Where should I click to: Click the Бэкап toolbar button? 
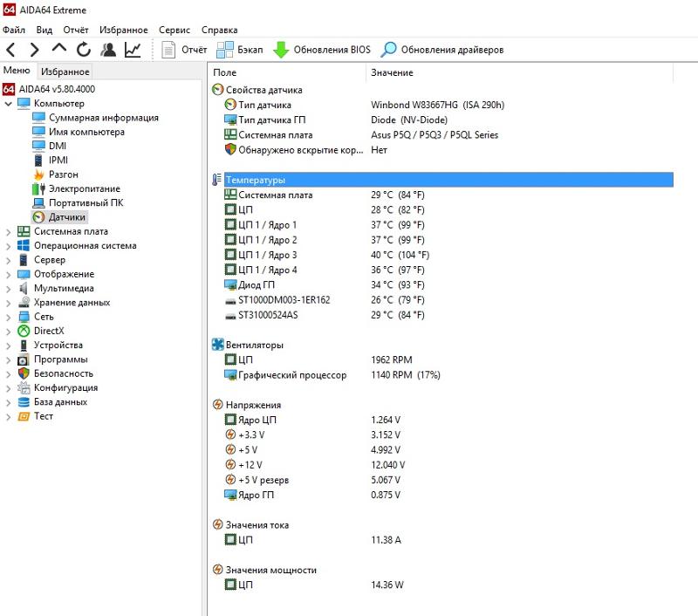tap(240, 50)
